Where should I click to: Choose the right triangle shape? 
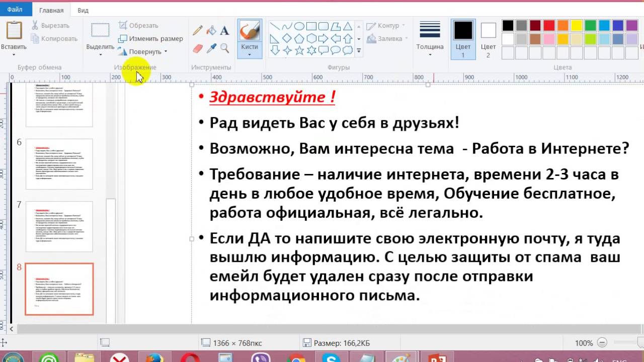[275, 39]
